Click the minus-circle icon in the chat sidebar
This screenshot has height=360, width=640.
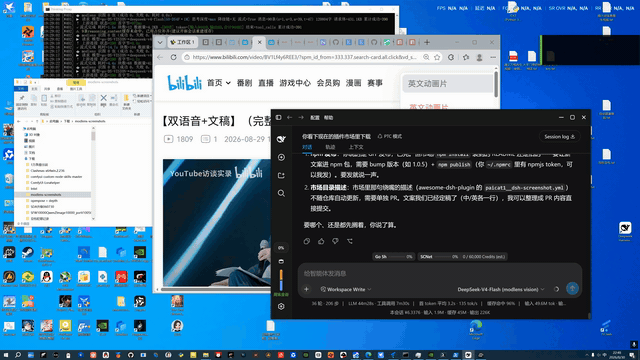click(281, 261)
